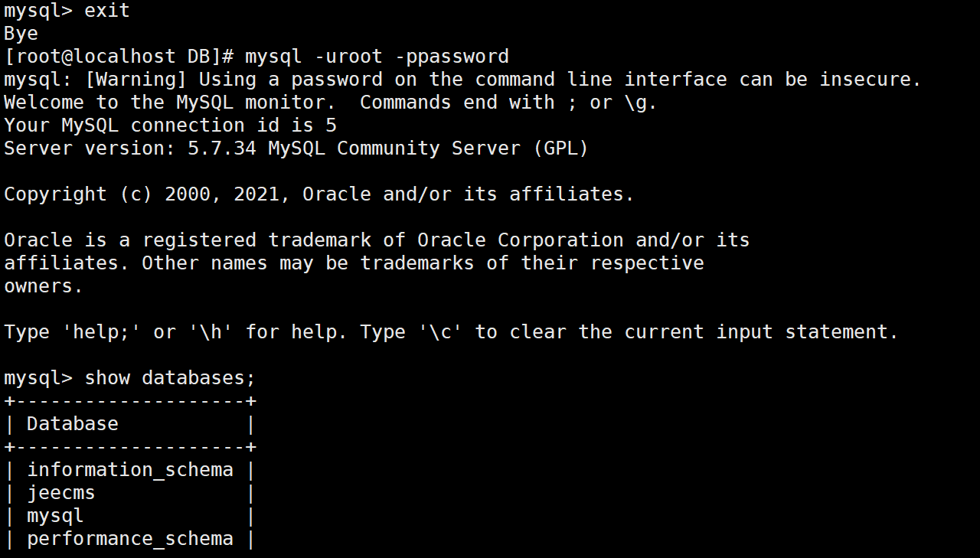
Task: Click the 'Oracle Corporation' text
Action: [521, 240]
